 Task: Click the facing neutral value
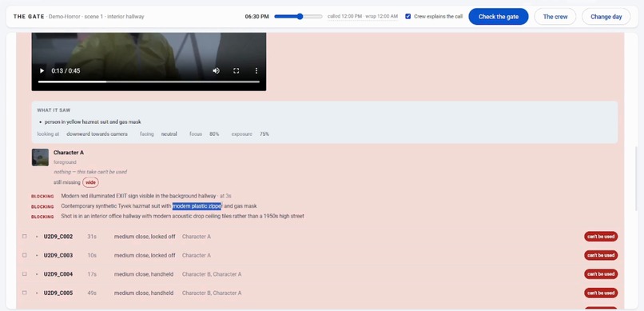(x=169, y=134)
